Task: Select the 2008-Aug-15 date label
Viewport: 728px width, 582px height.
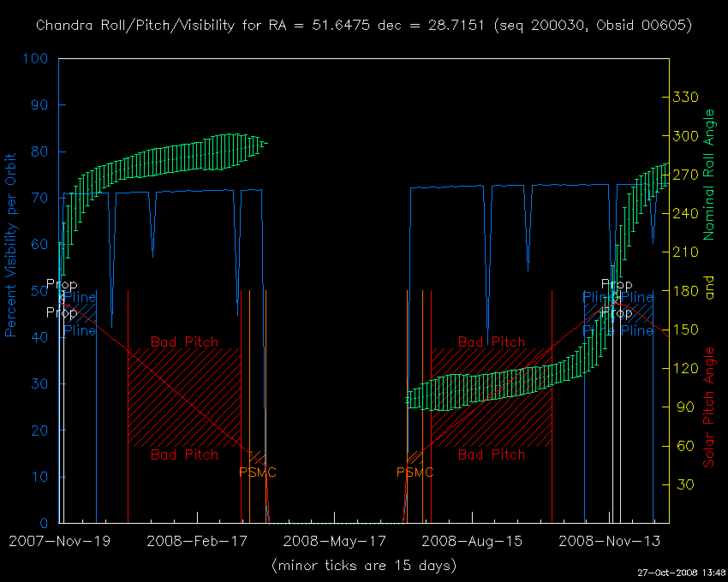Action: pos(471,541)
